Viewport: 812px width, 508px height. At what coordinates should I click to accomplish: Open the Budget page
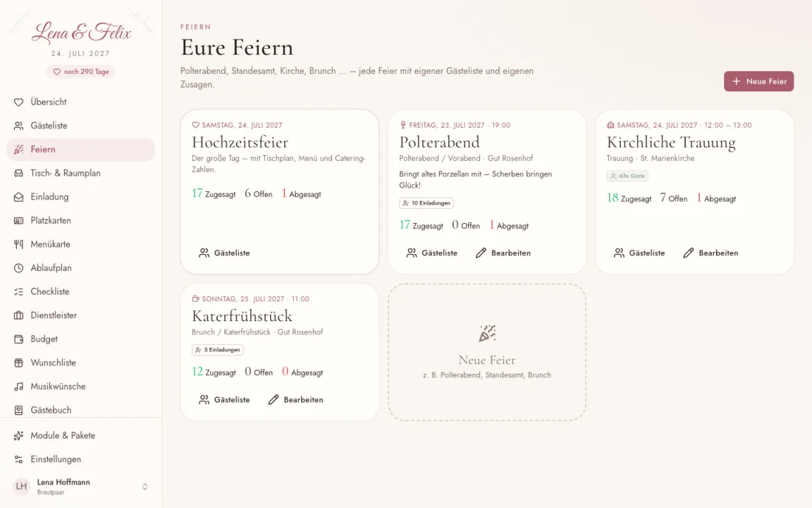80,339
